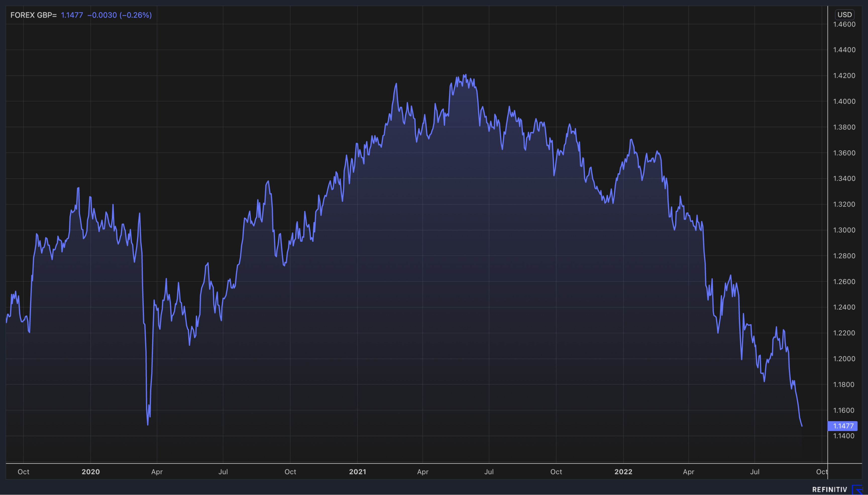This screenshot has width=868, height=495.
Task: Click the 2021 year label on time axis
Action: coord(358,472)
